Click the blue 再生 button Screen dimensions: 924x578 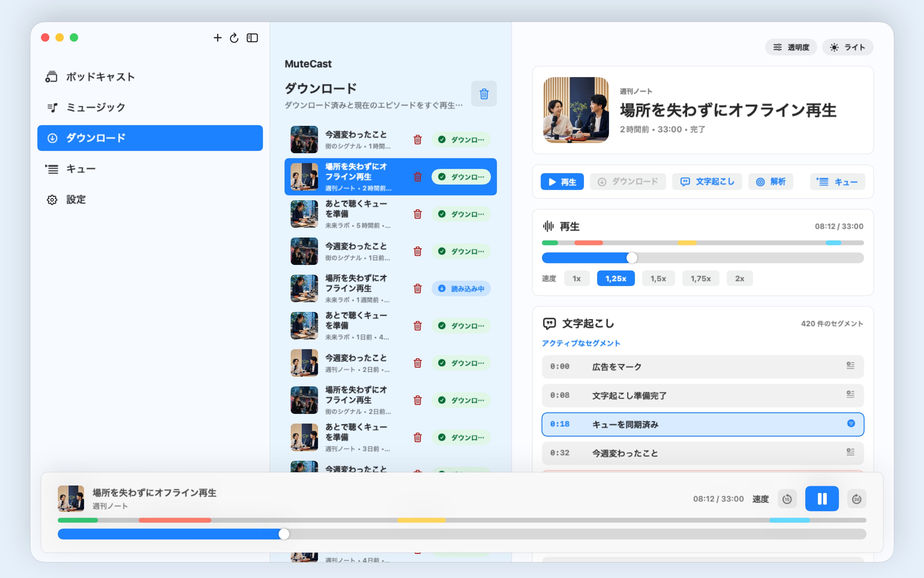[562, 181]
